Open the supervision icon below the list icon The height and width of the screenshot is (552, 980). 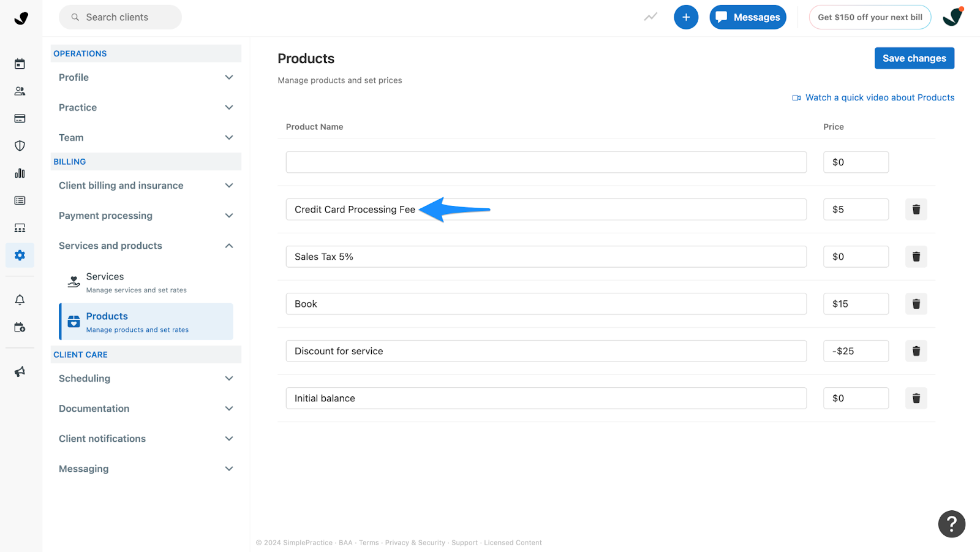20,228
